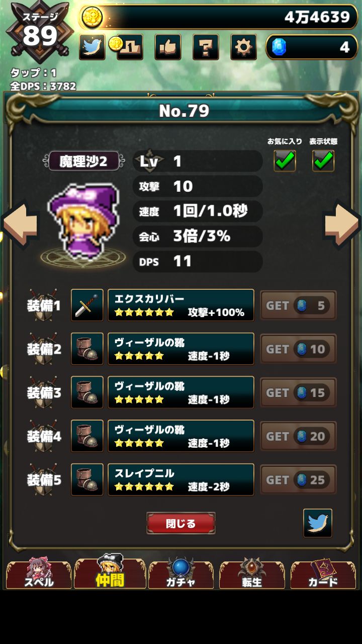
Task: Tap the 魔理沙2 character sprite
Action: [84, 220]
